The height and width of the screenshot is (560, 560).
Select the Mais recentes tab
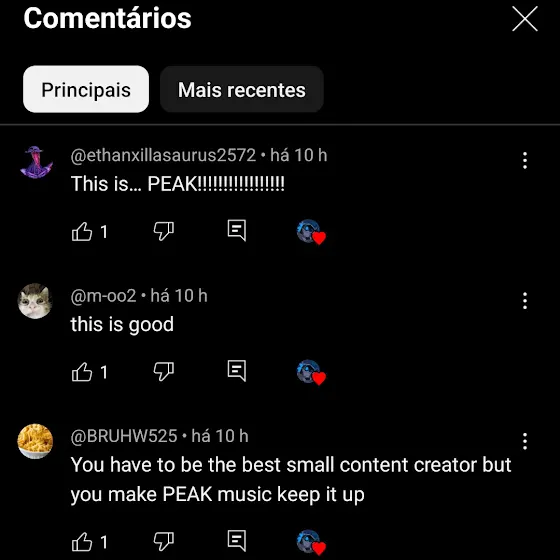pos(242,89)
